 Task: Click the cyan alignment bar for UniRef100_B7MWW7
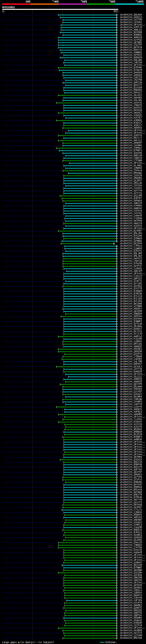[x=90, y=567]
